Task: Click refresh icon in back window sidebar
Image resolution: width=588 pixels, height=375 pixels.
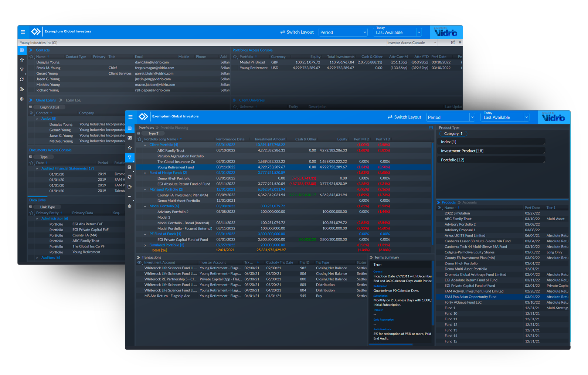Action: coord(22,79)
